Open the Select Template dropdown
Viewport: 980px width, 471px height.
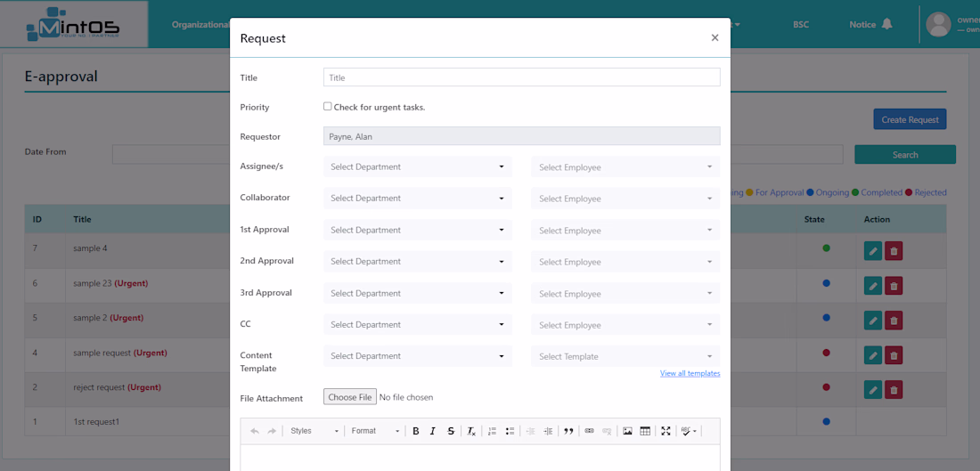625,356
